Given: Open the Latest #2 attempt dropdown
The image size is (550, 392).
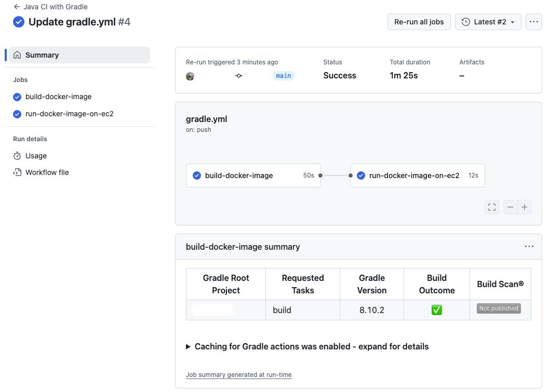Looking at the screenshot, I should (488, 22).
